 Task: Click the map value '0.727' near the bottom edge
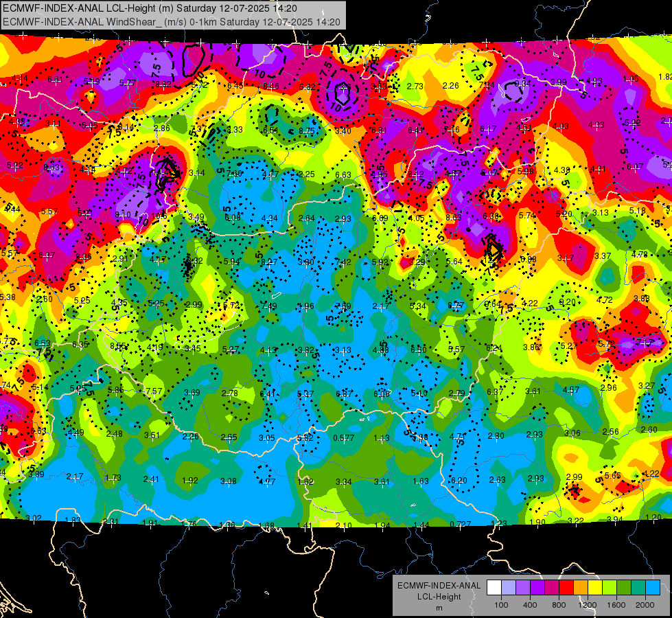pyautogui.click(x=461, y=524)
